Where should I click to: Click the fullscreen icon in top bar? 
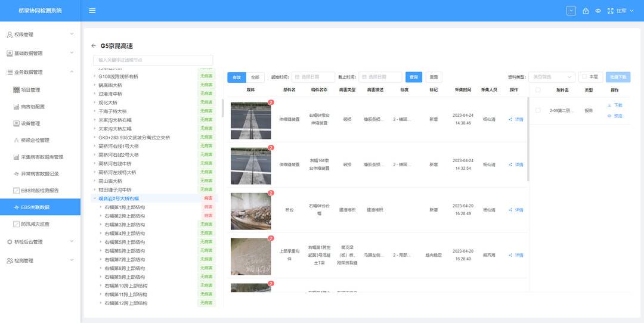point(610,11)
